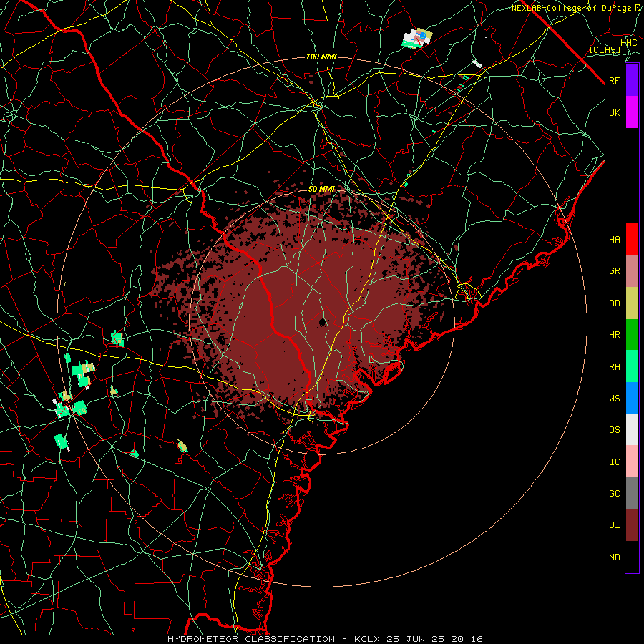Screen dimensions: 644x644
Task: Click the purple RF color swatch in the legend
Action: click(x=632, y=80)
